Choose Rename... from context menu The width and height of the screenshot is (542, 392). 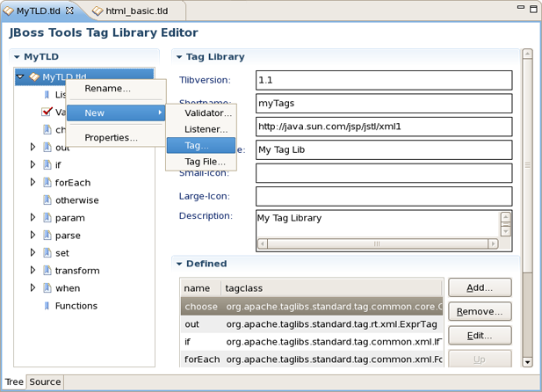tap(116, 89)
